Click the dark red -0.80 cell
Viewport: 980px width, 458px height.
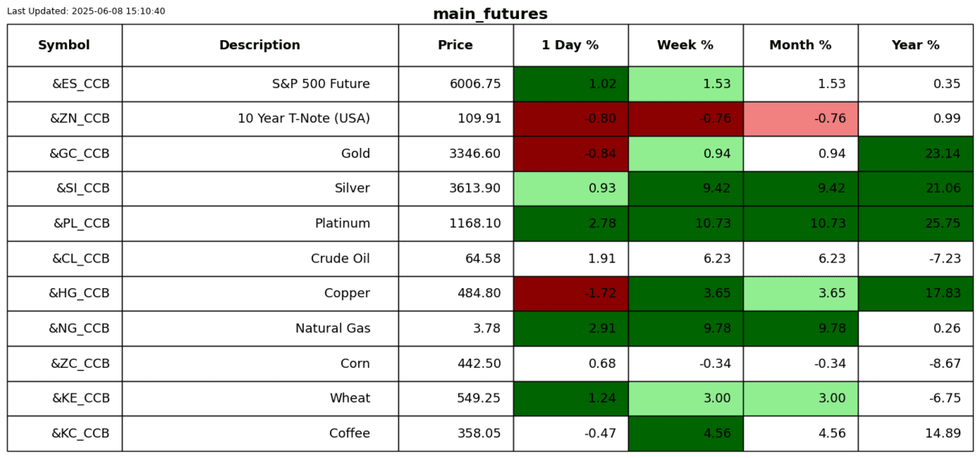click(x=570, y=119)
